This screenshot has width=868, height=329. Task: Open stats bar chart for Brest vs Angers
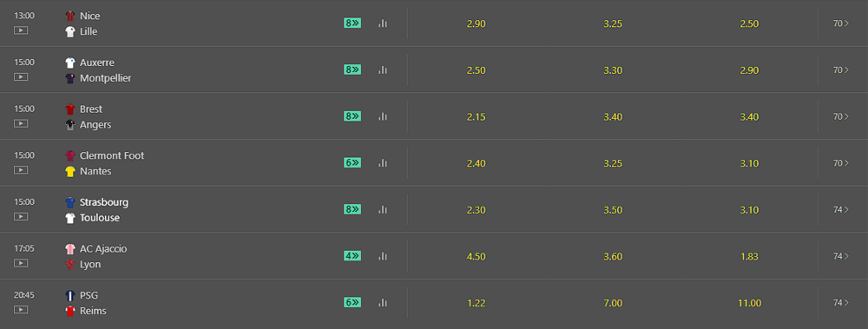(383, 116)
